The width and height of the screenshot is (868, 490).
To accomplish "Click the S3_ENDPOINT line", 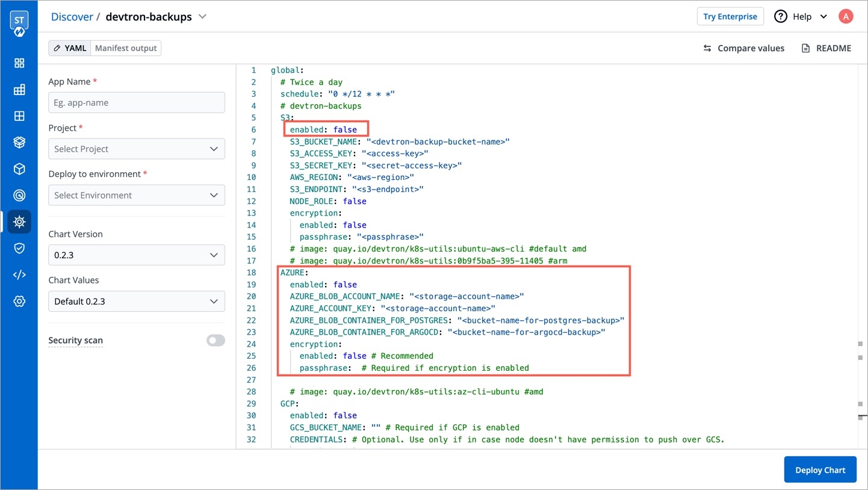I will [x=356, y=189].
